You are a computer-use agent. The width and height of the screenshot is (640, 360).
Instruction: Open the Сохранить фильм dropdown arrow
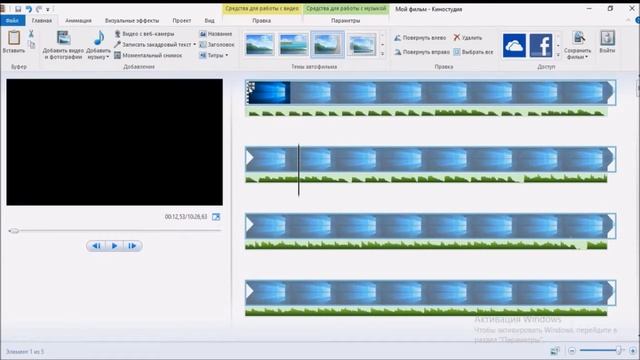click(587, 57)
